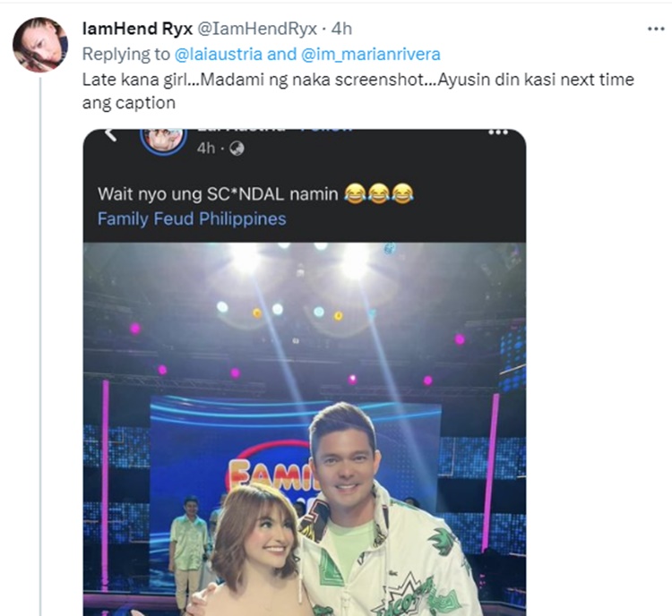Tap the back arrow in embedded post
The image size is (672, 616).
pos(111,135)
